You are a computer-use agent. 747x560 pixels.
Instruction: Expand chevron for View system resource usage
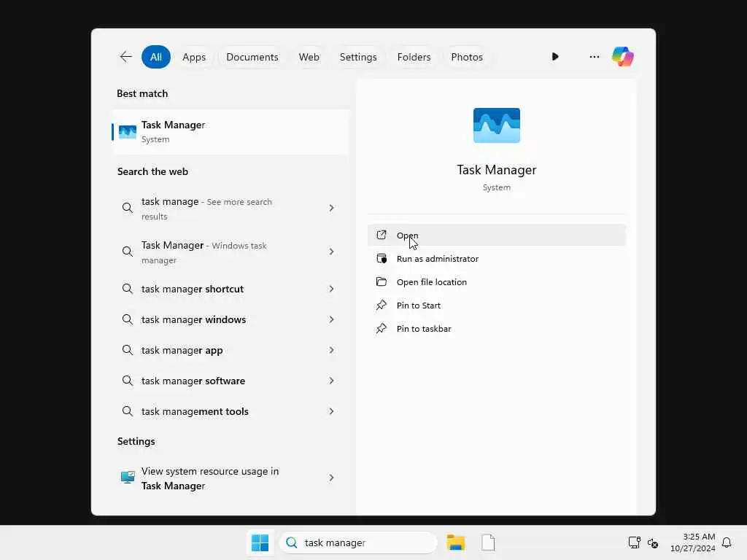click(x=331, y=477)
